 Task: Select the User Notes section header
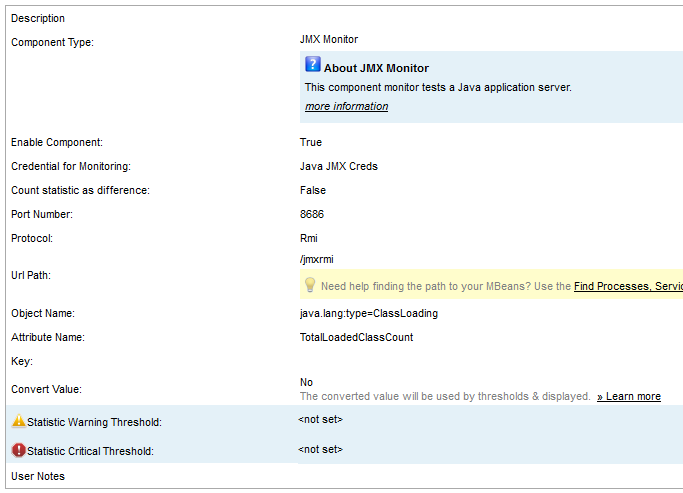coord(38,476)
